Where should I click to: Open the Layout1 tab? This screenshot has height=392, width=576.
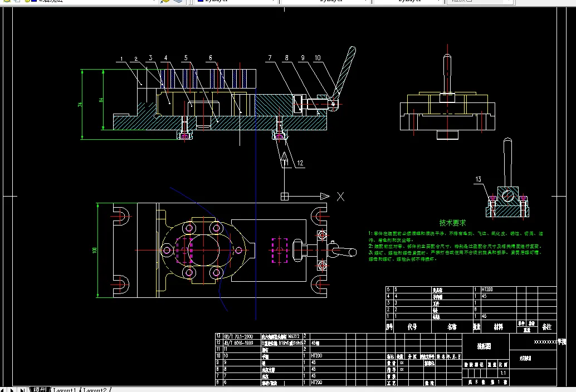tap(65, 389)
